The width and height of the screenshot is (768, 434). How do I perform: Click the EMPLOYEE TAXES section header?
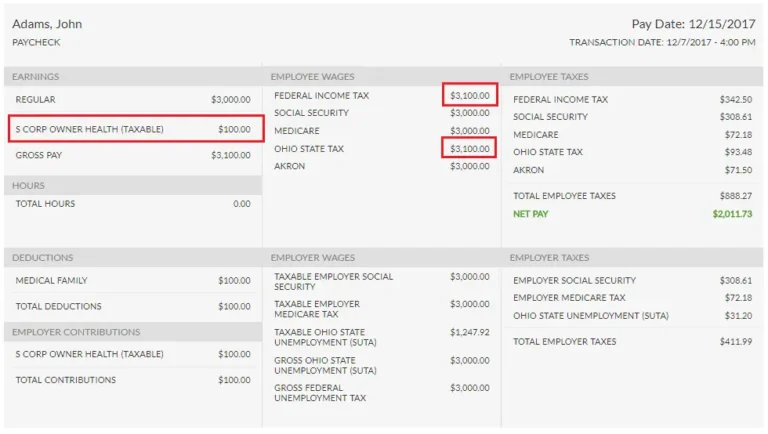point(549,77)
